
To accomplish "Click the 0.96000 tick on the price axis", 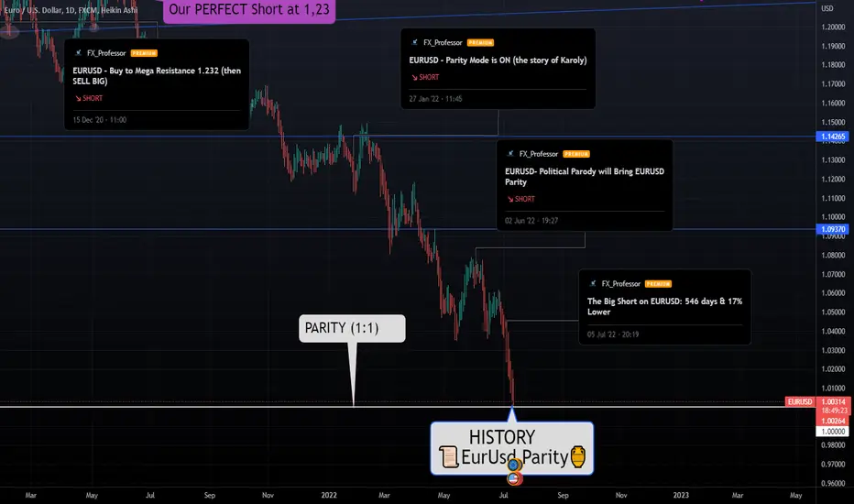I will point(833,483).
